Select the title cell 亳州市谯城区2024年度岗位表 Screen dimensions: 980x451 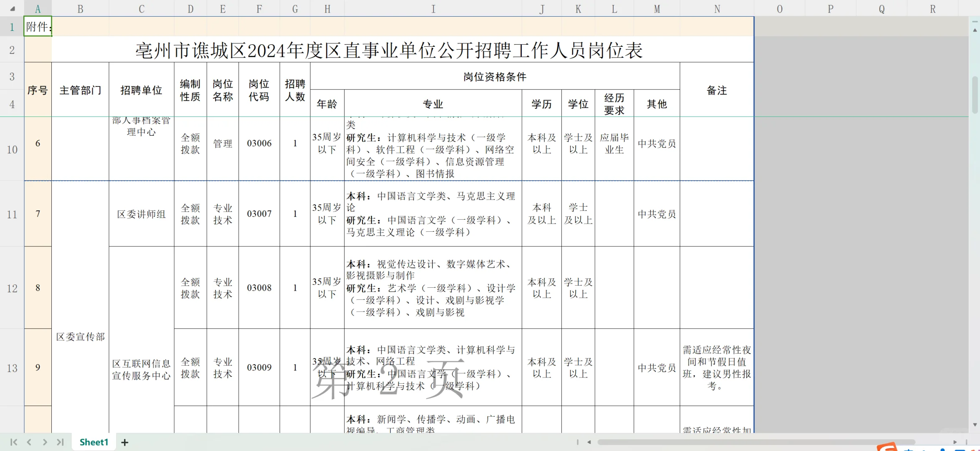click(388, 50)
